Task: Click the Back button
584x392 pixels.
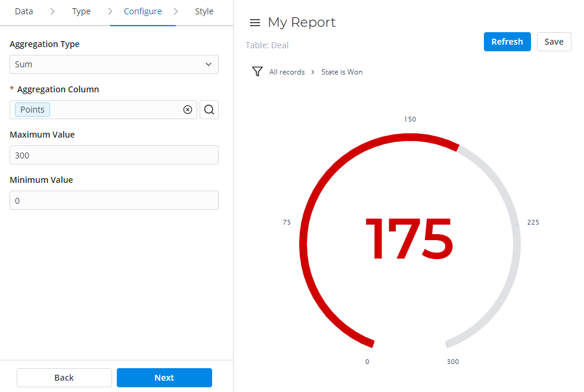Action: point(64,378)
